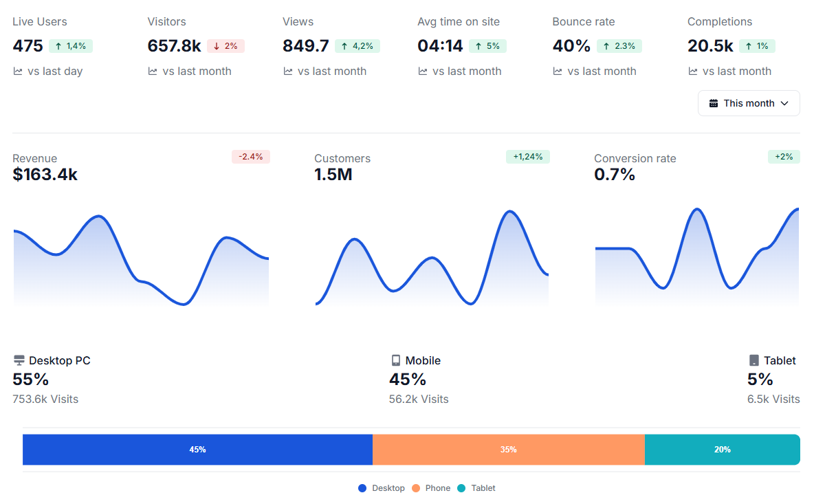Click the +2% badge on the Conversion rate card
The image size is (814, 504).
784,156
